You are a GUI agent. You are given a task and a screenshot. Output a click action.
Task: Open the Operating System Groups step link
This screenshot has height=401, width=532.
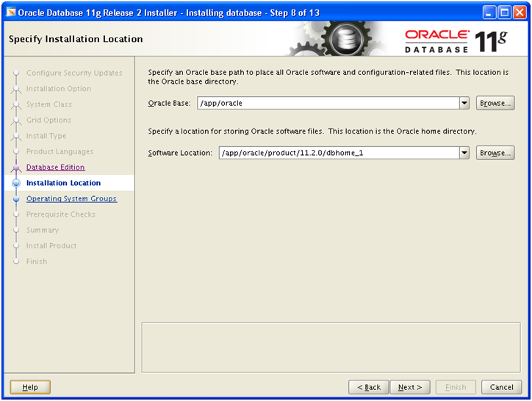[71, 199]
